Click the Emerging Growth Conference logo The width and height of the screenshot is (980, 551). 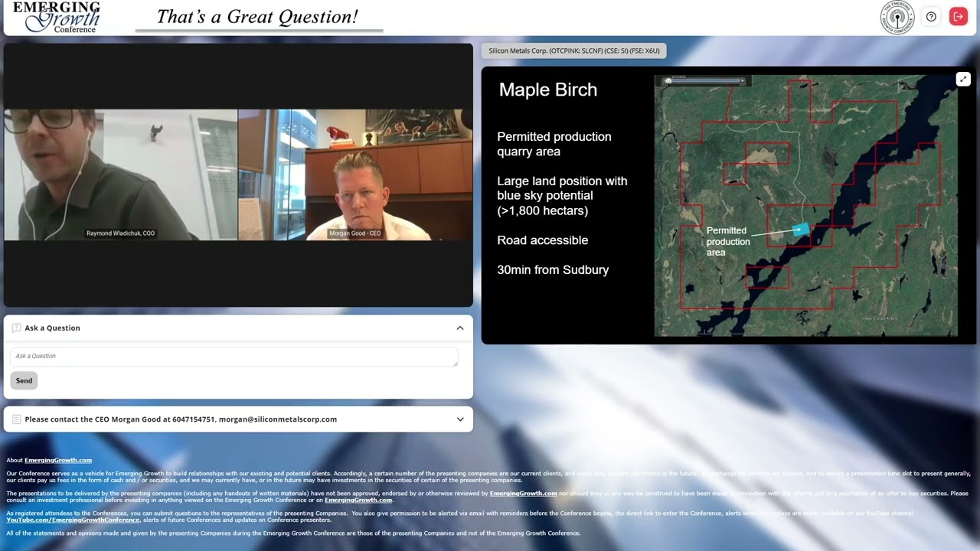[57, 17]
